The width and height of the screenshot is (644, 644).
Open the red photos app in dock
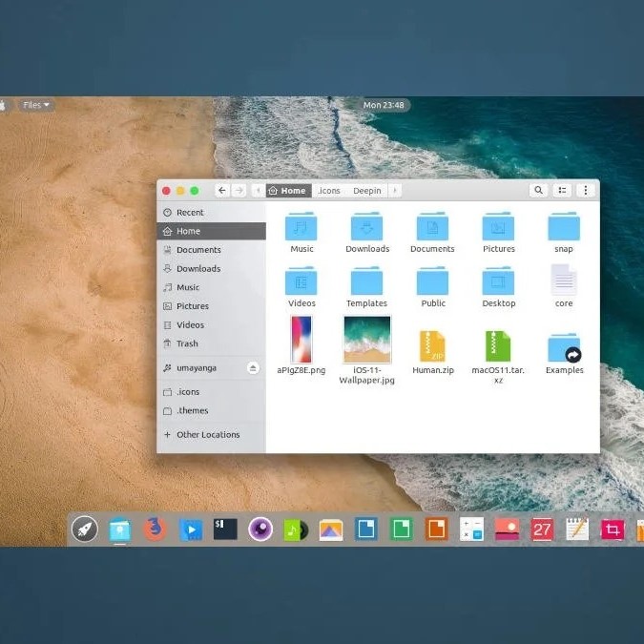[507, 529]
